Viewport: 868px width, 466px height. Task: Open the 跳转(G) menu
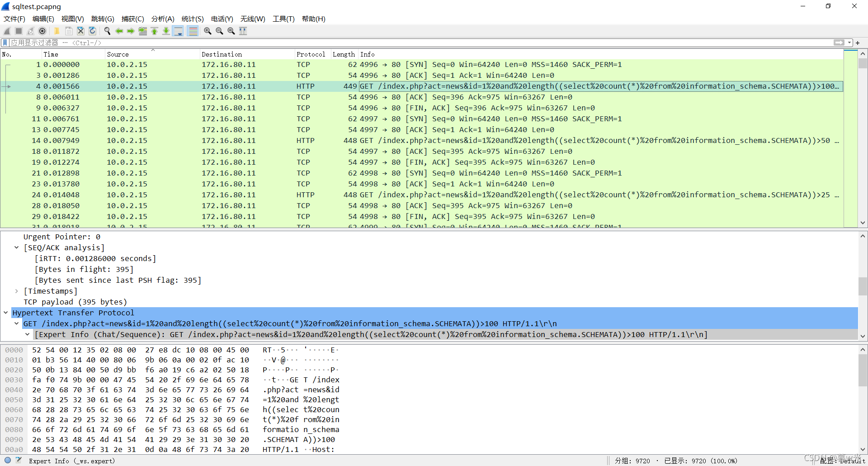coord(103,19)
